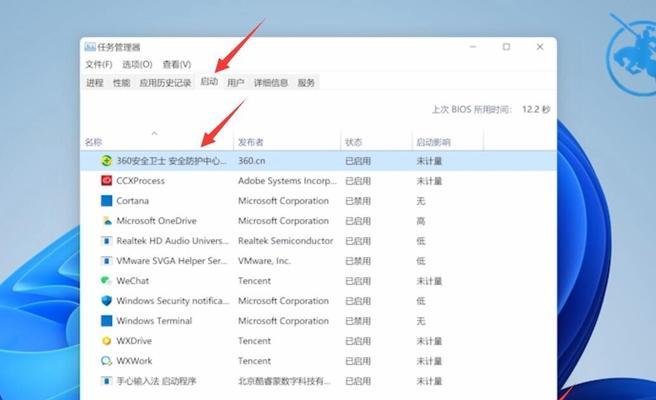656x400 pixels.
Task: Sort by the 发布者 column header
Action: pyautogui.click(x=251, y=142)
